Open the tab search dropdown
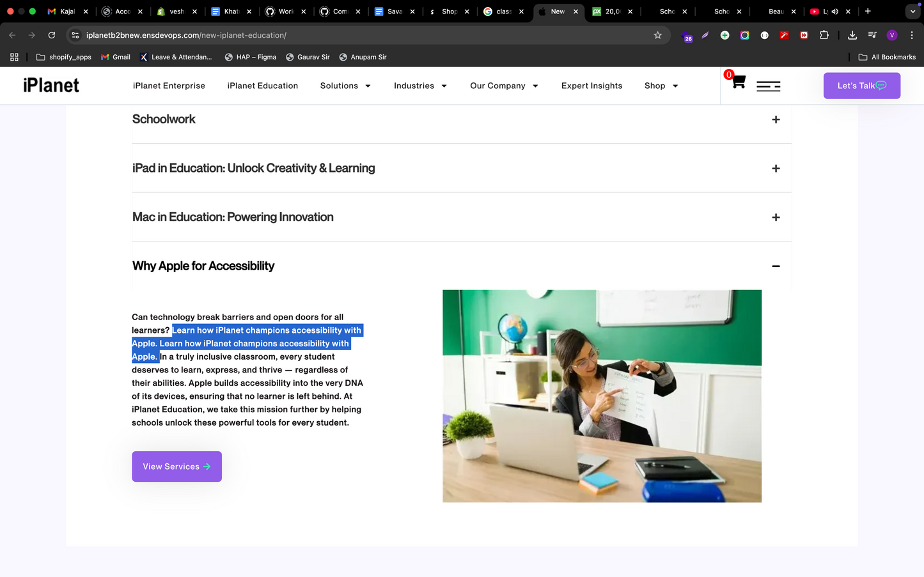This screenshot has height=577, width=924. click(x=912, y=12)
